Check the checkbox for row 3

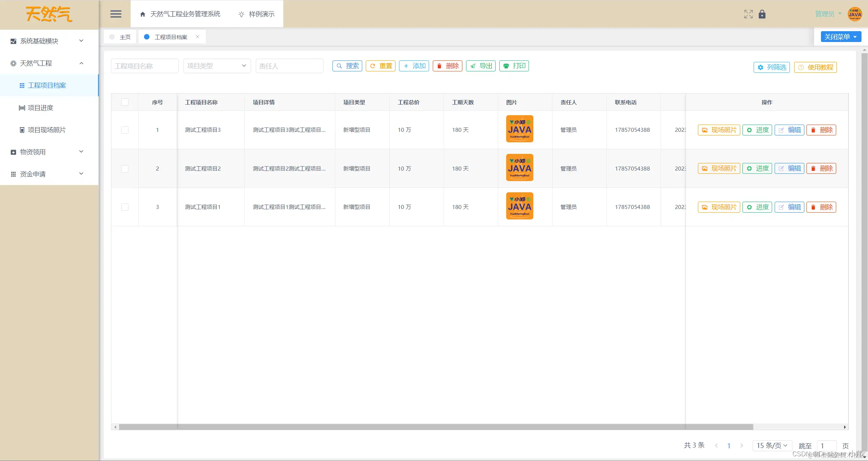pyautogui.click(x=125, y=207)
